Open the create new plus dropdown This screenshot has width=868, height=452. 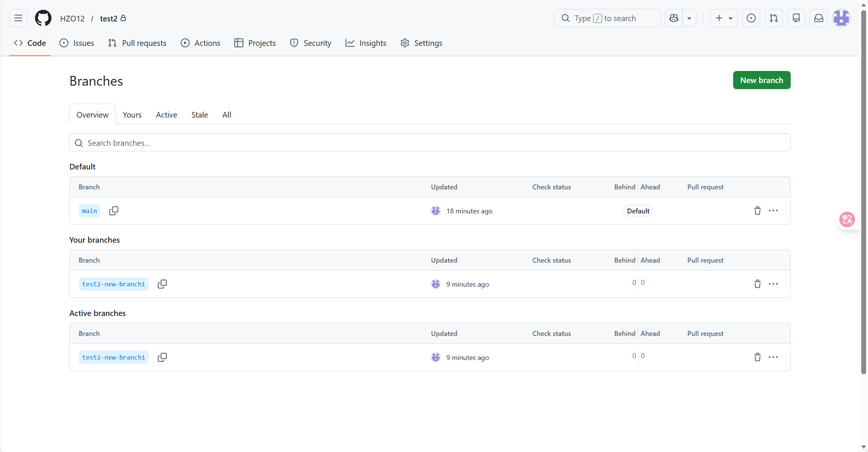click(723, 18)
